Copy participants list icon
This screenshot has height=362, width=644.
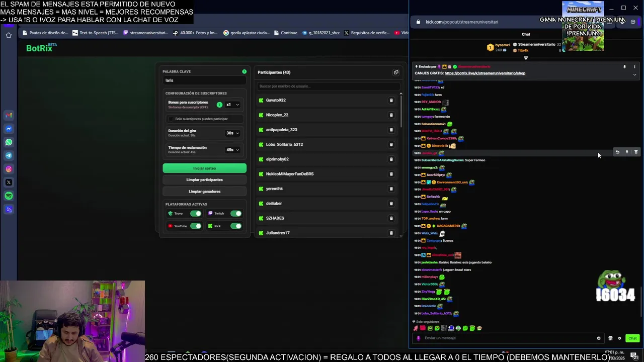pos(396,72)
